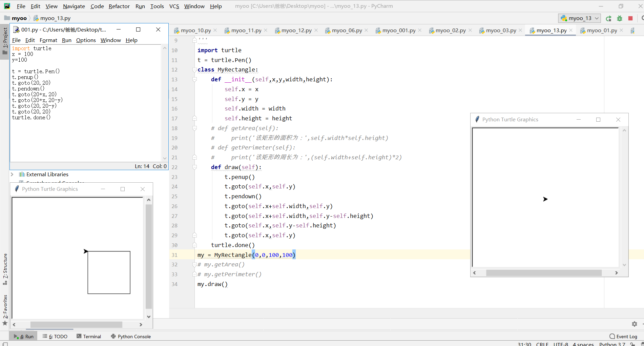This screenshot has width=644, height=346.
Task: Open the settings gear in Run tool window
Action: (635, 324)
